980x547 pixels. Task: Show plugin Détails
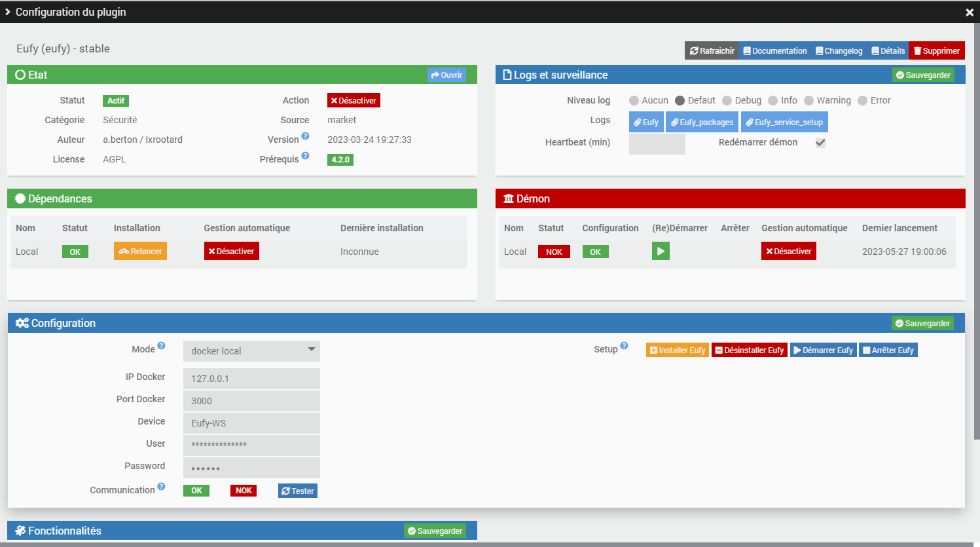pos(888,50)
